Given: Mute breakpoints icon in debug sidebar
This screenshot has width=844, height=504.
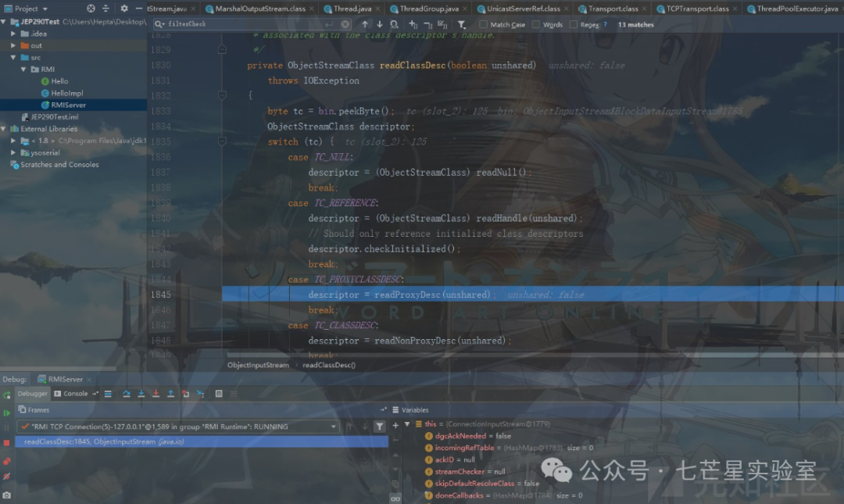Looking at the screenshot, I should point(6,477).
